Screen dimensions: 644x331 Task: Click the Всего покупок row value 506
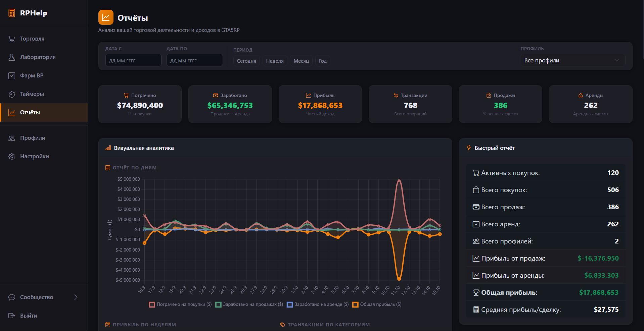[613, 190]
